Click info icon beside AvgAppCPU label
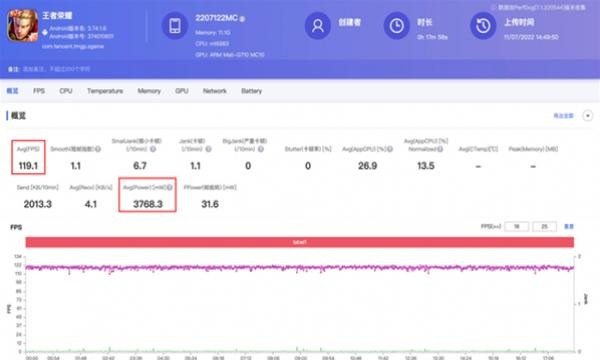Image resolution: width=600 pixels, height=360 pixels. 390,149
